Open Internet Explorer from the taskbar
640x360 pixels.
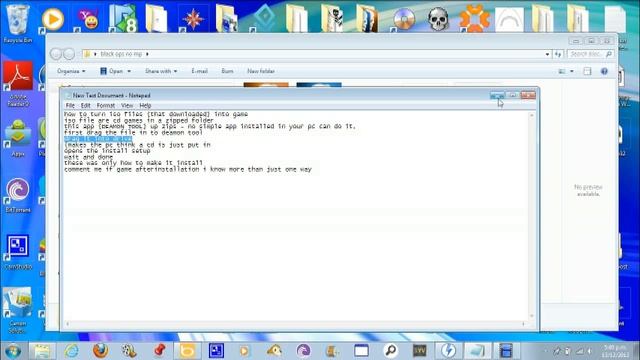click(x=71, y=351)
